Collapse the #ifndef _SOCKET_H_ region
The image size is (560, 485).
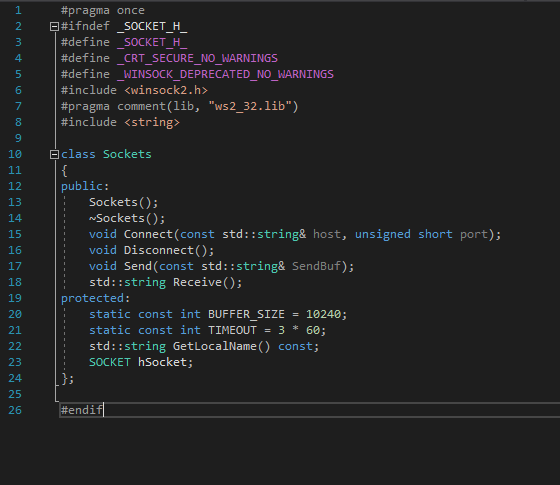click(54, 26)
